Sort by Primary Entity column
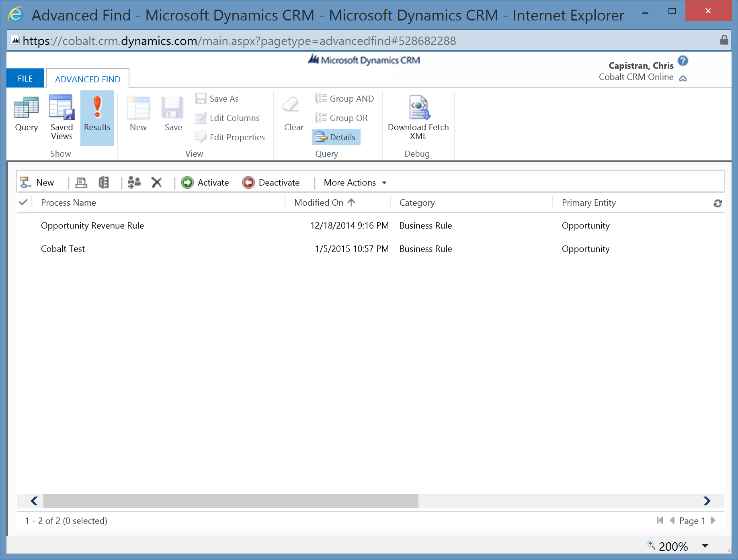 588,202
